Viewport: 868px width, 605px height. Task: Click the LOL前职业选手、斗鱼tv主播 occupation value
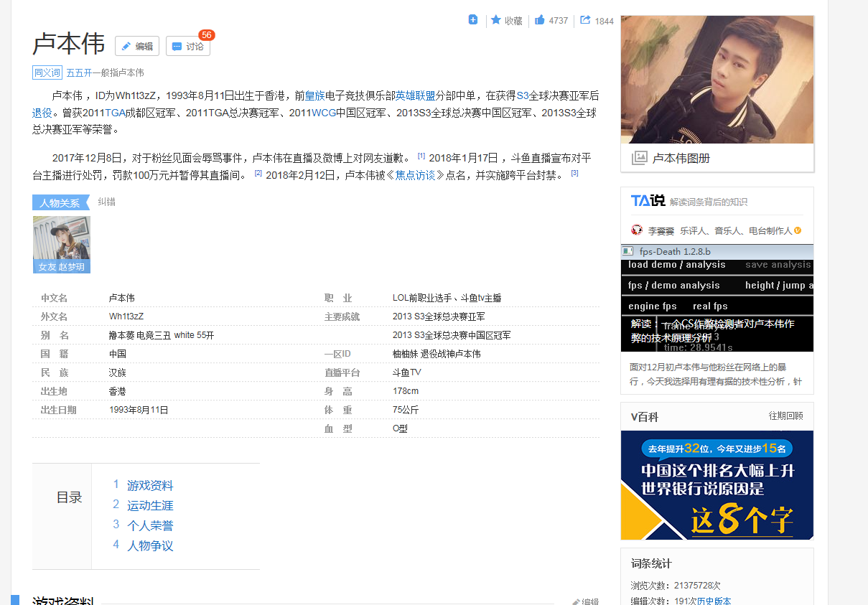click(447, 298)
